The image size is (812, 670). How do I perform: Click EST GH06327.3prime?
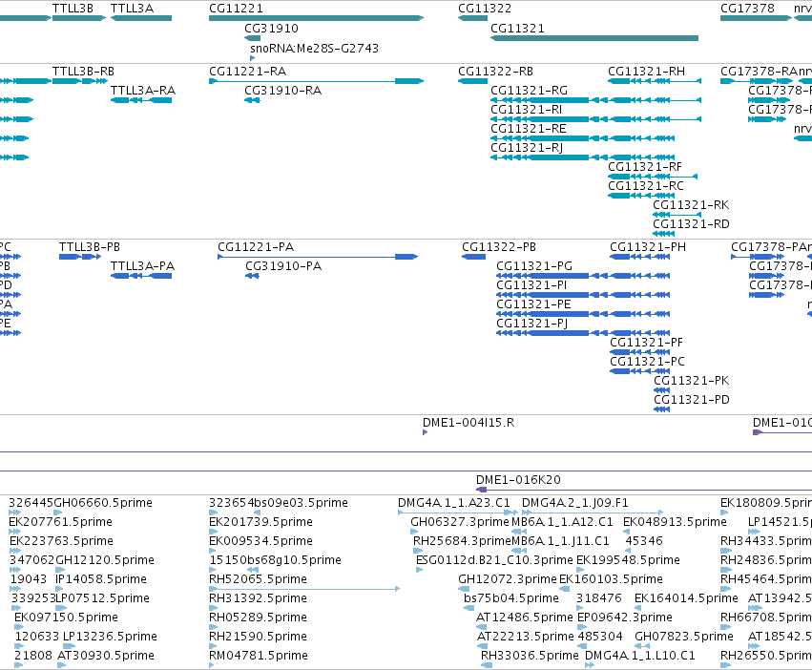click(460, 522)
